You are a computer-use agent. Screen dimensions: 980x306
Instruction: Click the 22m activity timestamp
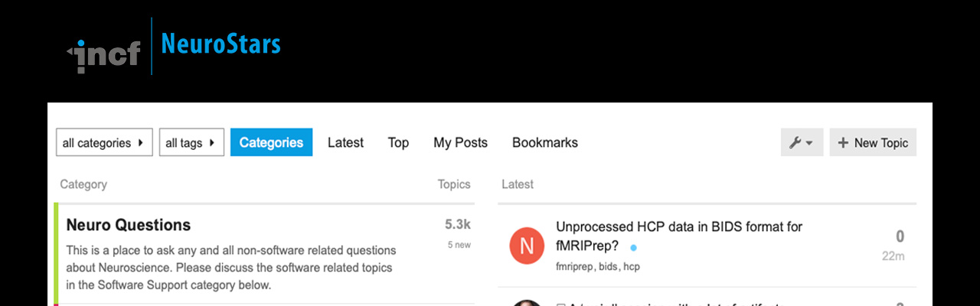click(893, 256)
